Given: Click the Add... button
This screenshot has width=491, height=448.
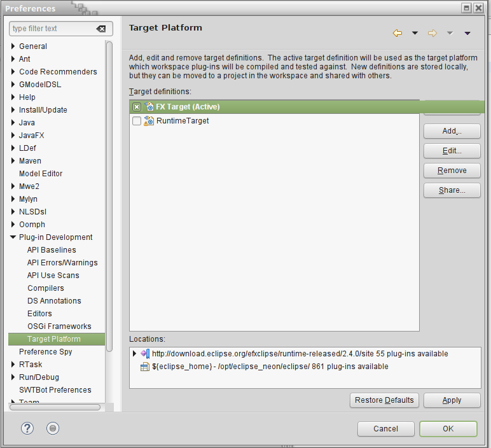Looking at the screenshot, I should [x=452, y=131].
